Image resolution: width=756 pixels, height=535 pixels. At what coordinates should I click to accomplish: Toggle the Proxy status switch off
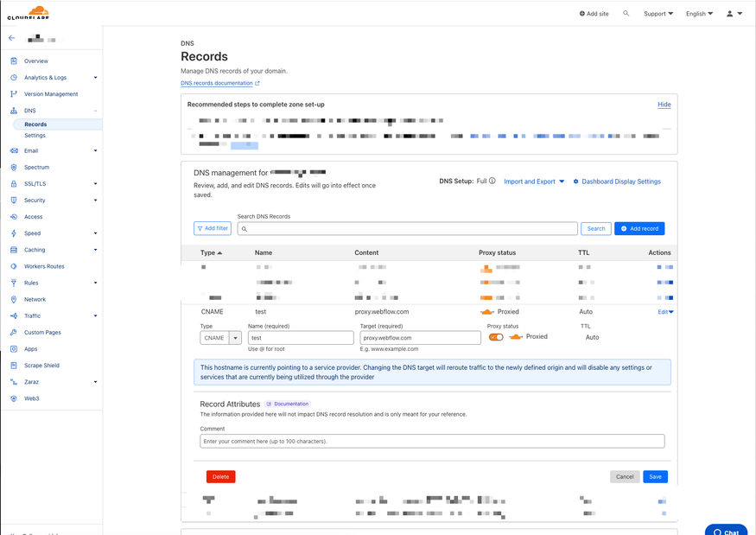click(x=496, y=337)
